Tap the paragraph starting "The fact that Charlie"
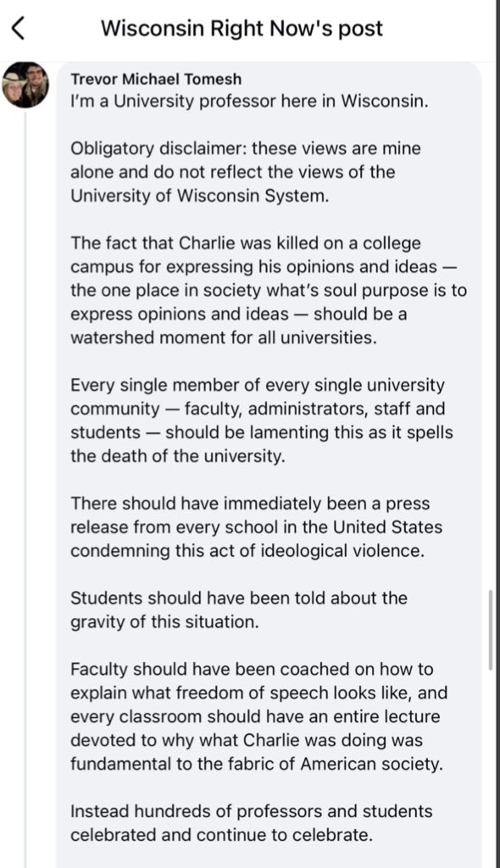Screen dimensions: 500x868 [x=269, y=291]
